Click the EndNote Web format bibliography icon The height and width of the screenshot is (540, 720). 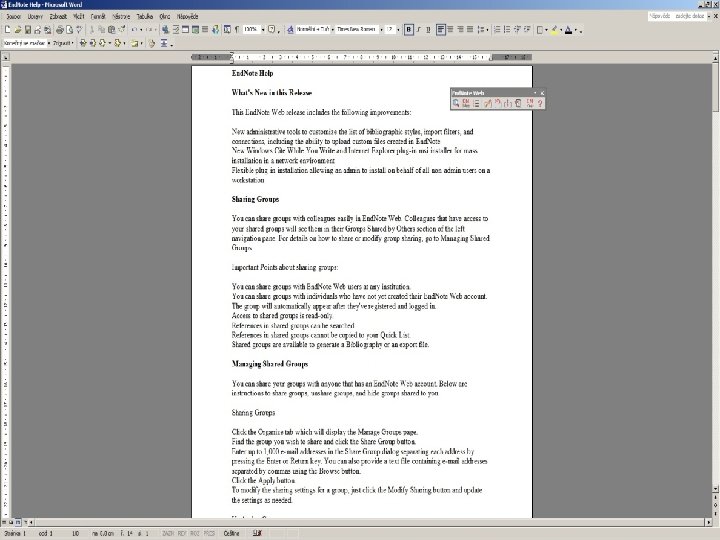pos(476,103)
